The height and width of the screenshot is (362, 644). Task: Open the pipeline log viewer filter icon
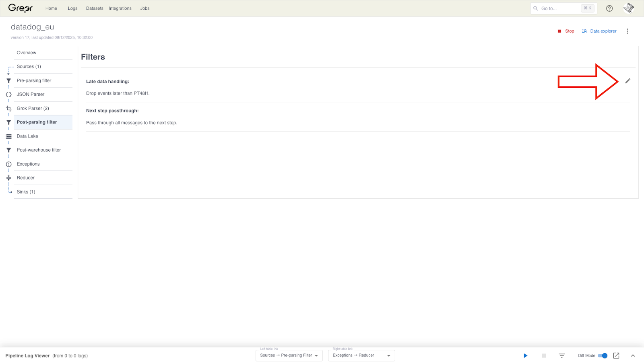561,356
